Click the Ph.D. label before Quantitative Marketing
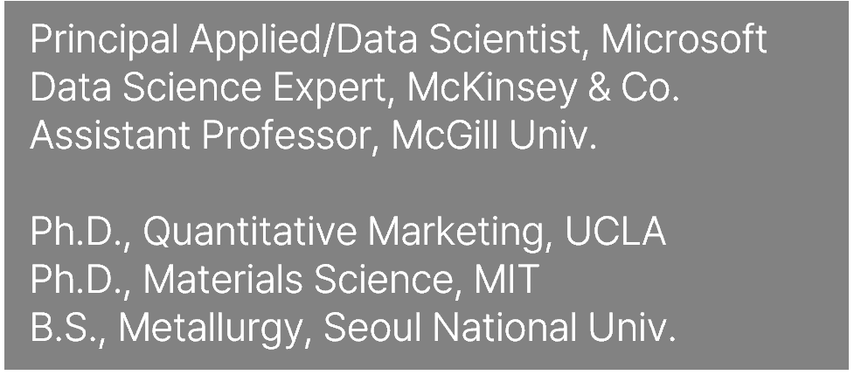 point(78,233)
